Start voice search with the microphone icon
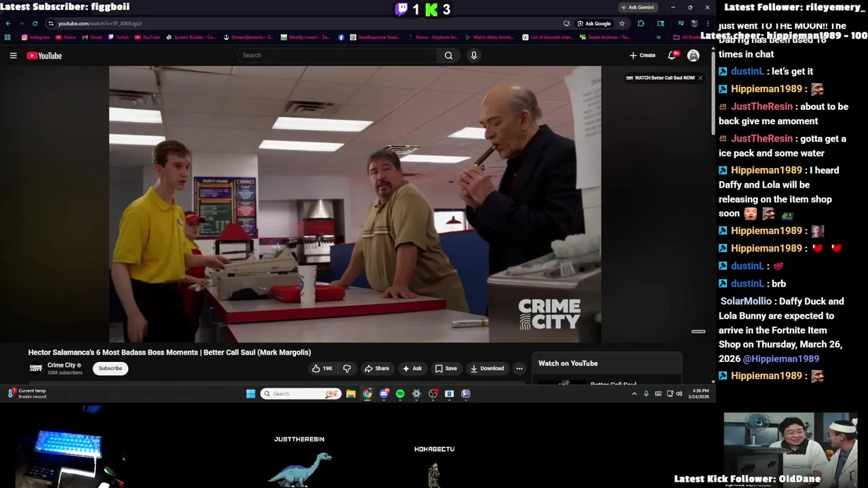 tap(474, 56)
